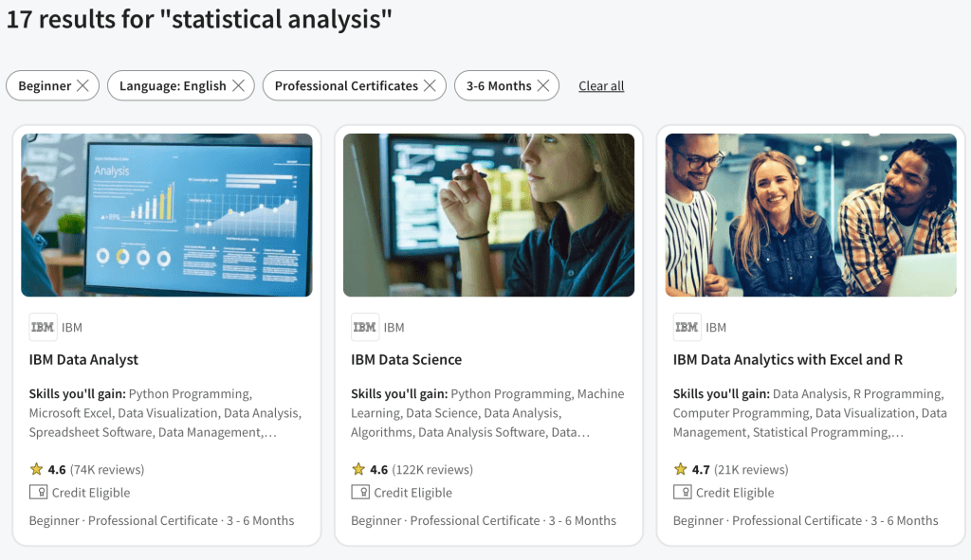Remove the Beginner filter chip

[82, 86]
